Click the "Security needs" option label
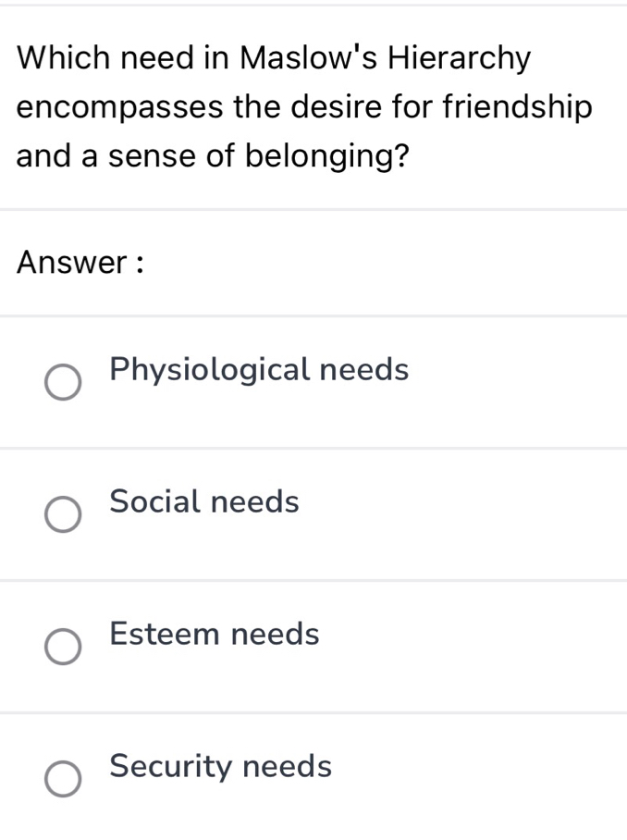 point(220,767)
